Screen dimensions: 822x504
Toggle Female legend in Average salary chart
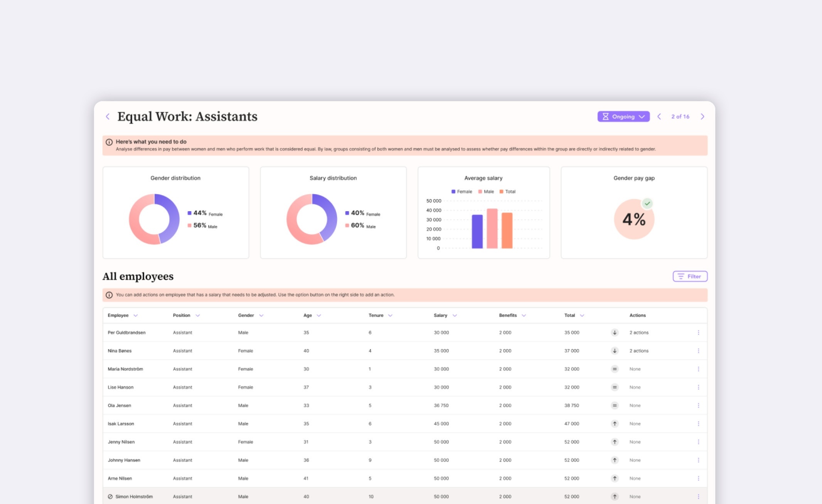pyautogui.click(x=462, y=192)
